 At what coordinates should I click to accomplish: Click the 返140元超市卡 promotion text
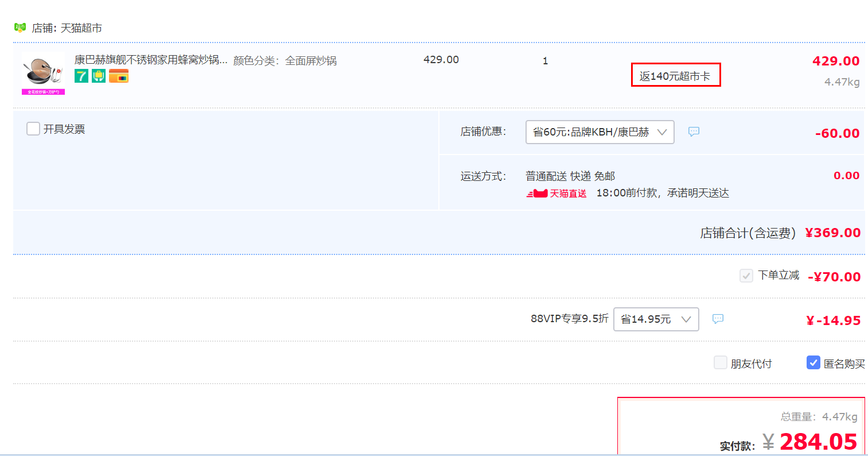click(675, 76)
